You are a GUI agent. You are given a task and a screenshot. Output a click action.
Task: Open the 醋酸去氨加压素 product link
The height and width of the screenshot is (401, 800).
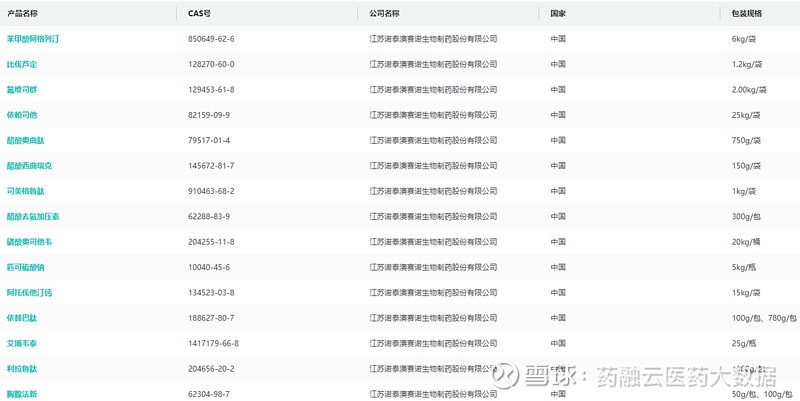click(x=33, y=216)
